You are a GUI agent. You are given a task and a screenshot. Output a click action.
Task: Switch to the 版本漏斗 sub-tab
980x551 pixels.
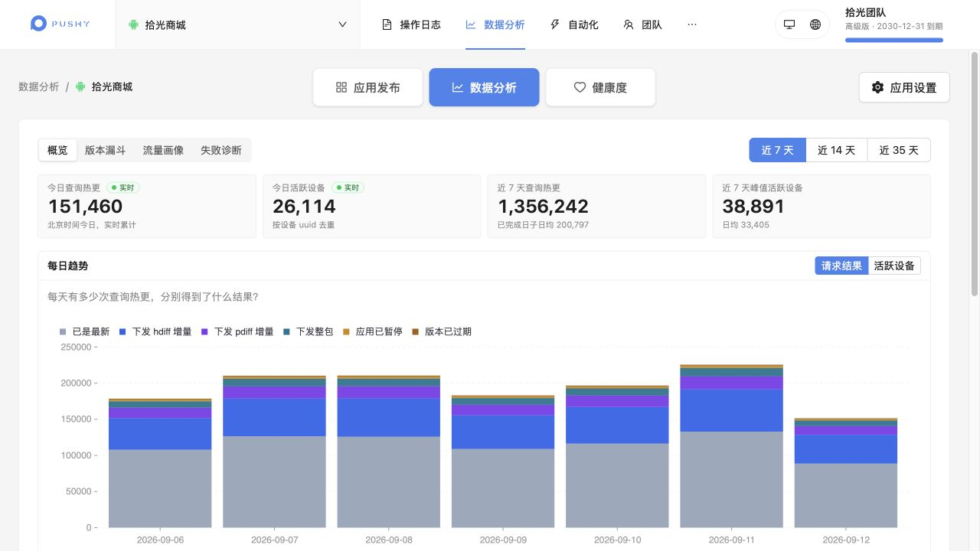point(105,150)
